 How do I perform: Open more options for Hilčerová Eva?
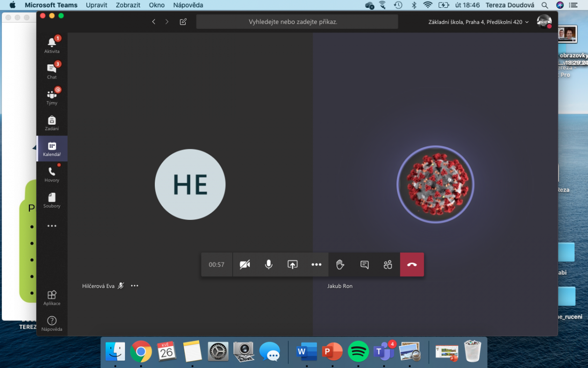point(135,286)
